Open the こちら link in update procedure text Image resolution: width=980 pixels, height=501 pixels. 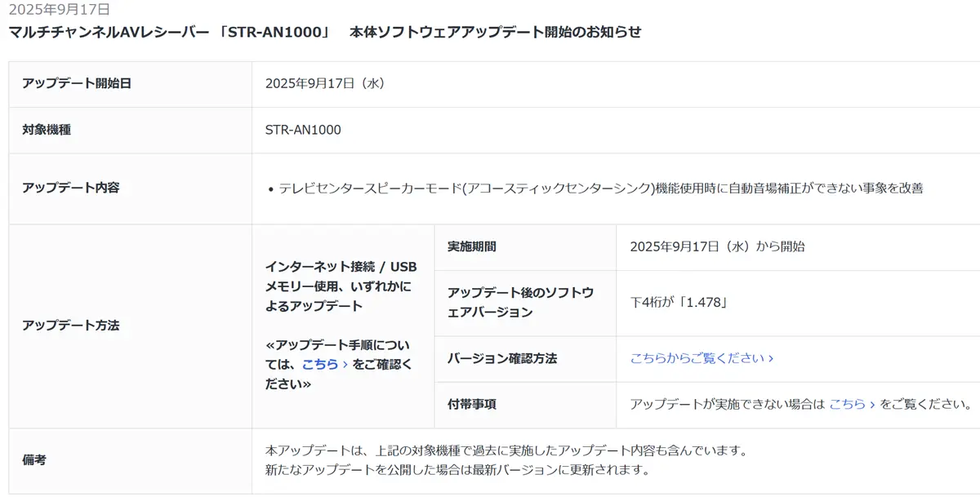pos(325,364)
